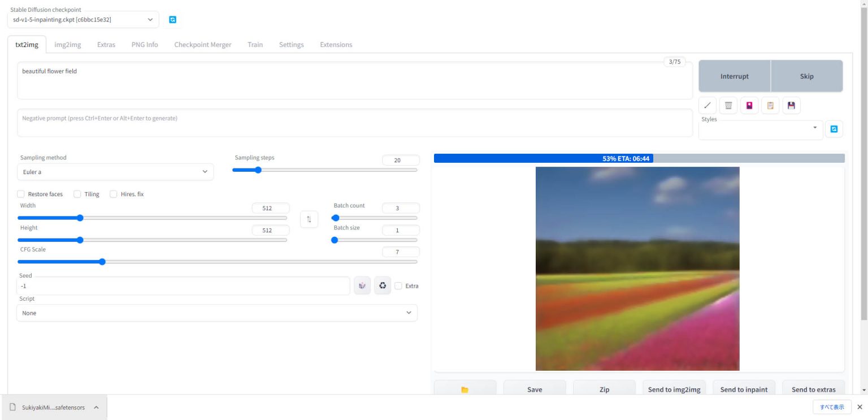Click the Negative prompt input field
This screenshot has height=420, width=868.
tap(355, 123)
